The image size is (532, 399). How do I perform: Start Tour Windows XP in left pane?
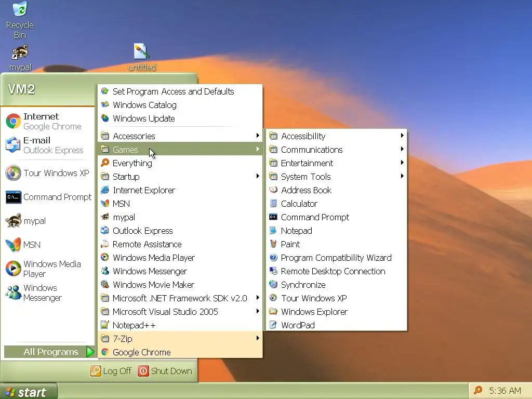click(47, 173)
